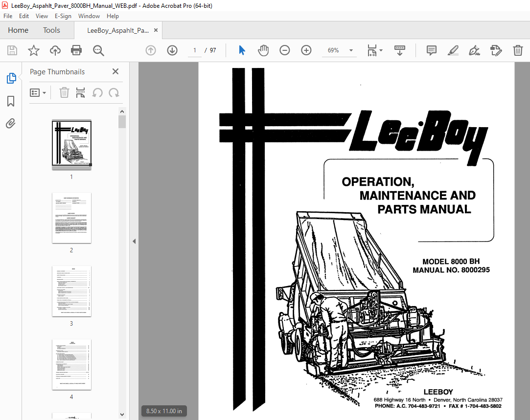Open the Sign document pen tool

(474, 51)
